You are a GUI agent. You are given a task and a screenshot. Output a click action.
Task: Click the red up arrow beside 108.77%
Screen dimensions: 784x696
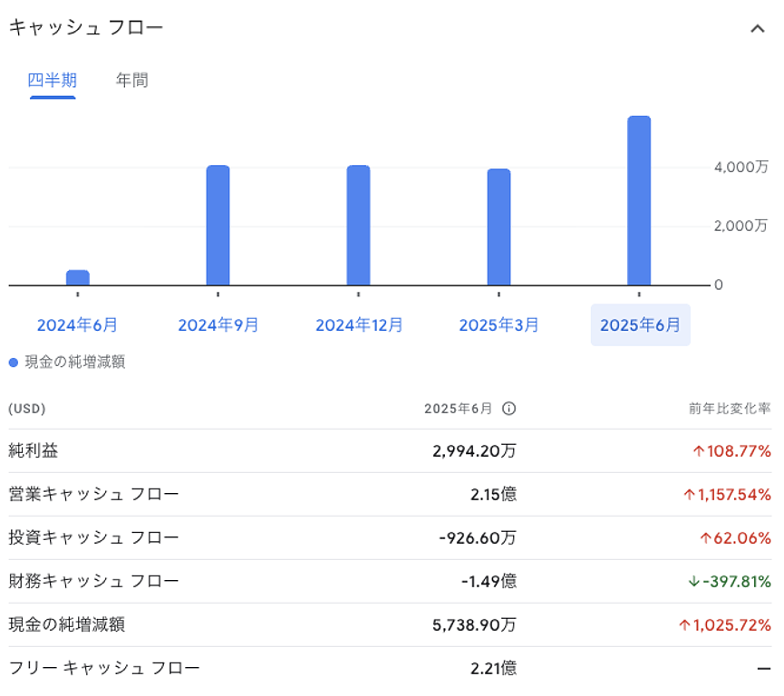tap(698, 451)
